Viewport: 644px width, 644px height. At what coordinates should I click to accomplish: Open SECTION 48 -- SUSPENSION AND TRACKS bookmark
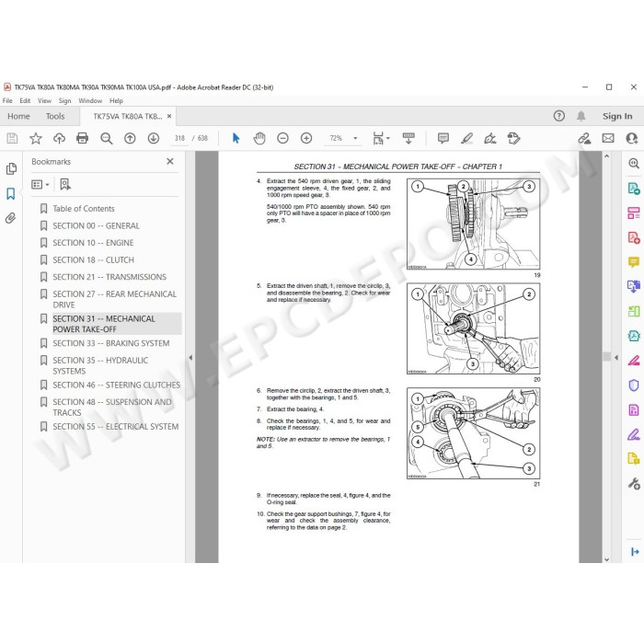click(x=112, y=408)
